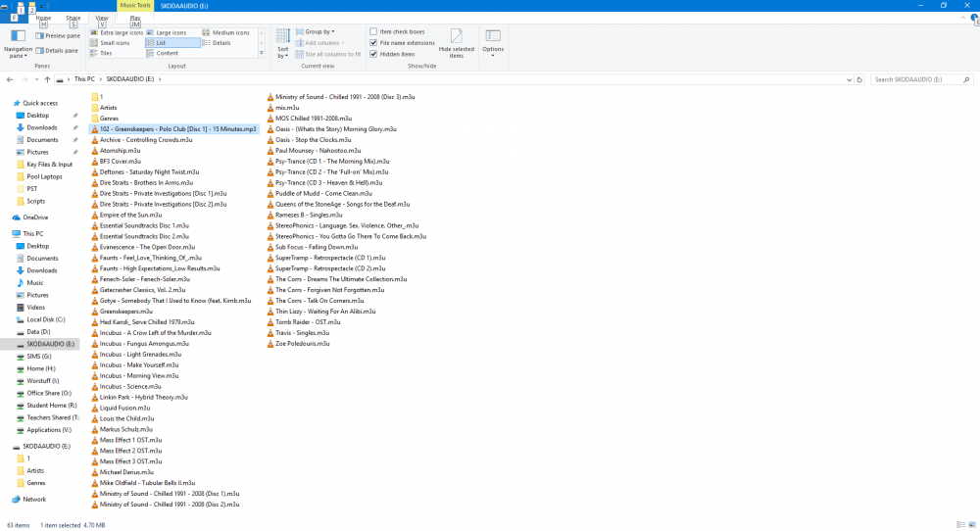Go back using the back arrow
Screen dimensions: 980x531
coord(10,79)
